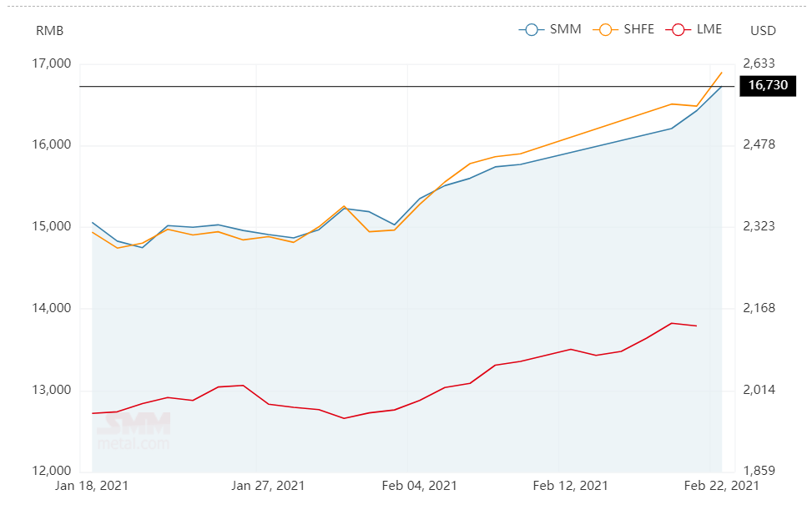812x510 pixels.
Task: Toggle the SMM series via its legend text
Action: point(564,30)
